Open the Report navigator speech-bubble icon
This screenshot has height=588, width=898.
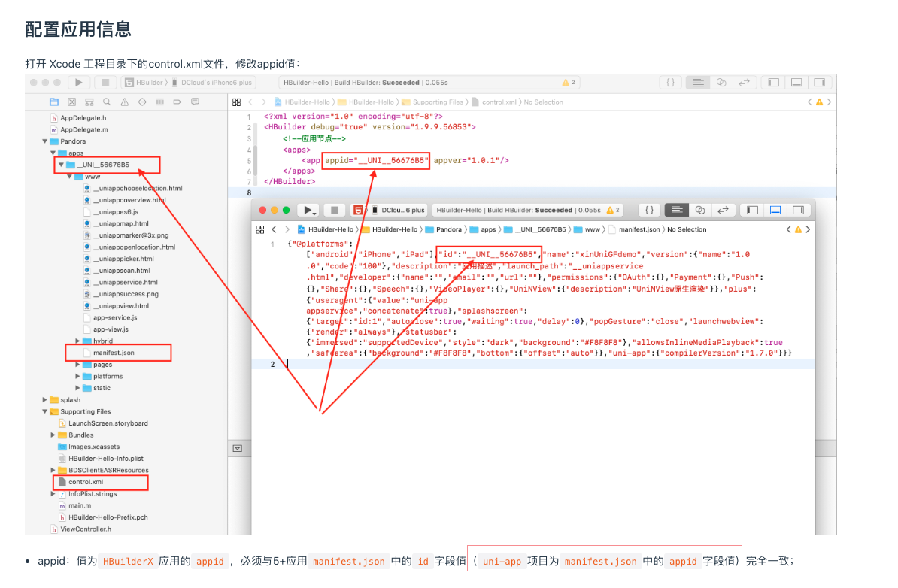click(x=195, y=102)
